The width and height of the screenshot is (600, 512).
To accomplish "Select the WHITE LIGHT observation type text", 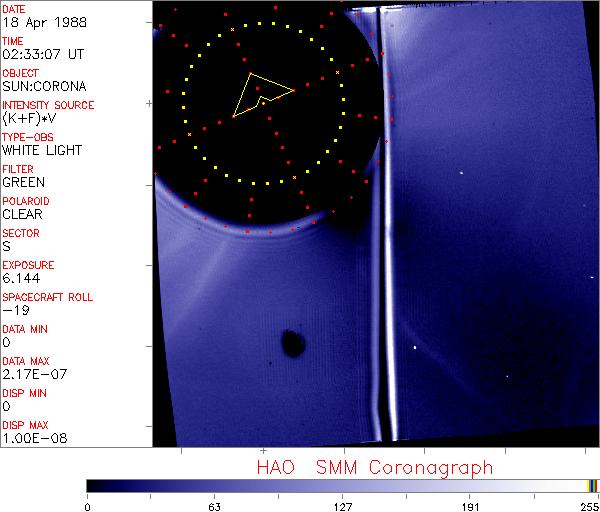I will pyautogui.click(x=41, y=150).
